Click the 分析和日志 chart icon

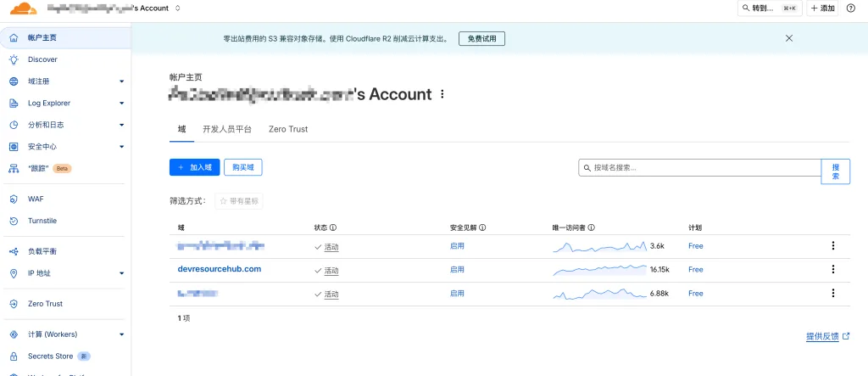pyautogui.click(x=14, y=125)
